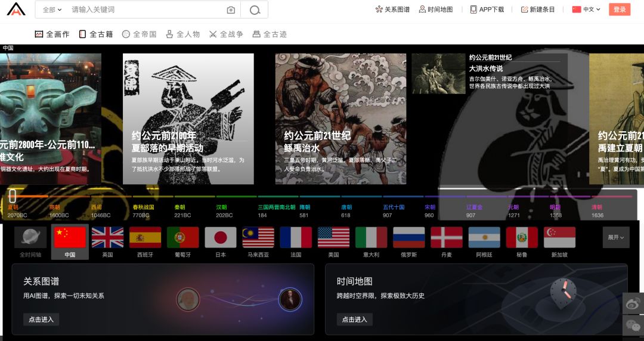Open 时间地图 in top navigation
The height and width of the screenshot is (341, 644).
point(436,10)
